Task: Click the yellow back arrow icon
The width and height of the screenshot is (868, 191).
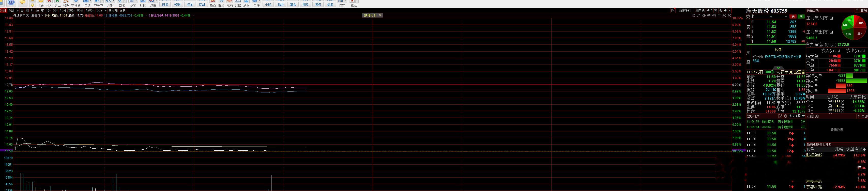Action: (22, 2)
